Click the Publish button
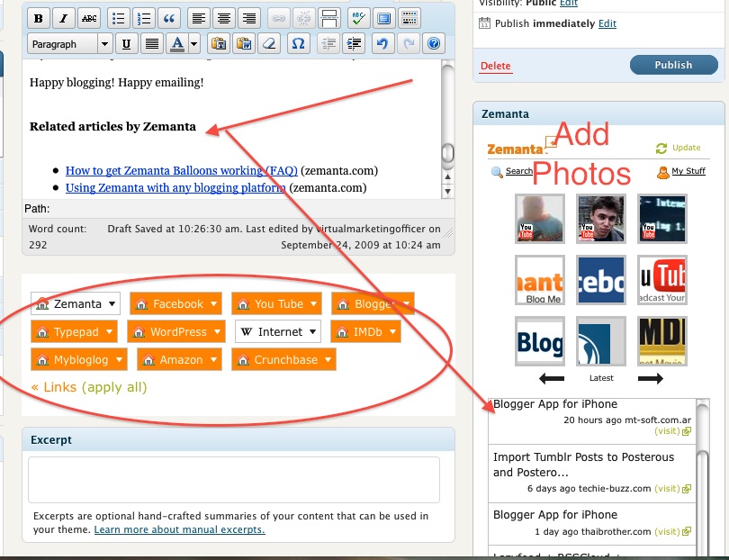 674,65
